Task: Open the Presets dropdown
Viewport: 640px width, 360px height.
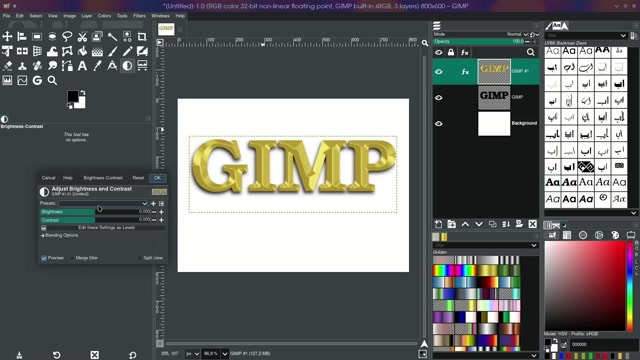Action: pyautogui.click(x=103, y=203)
